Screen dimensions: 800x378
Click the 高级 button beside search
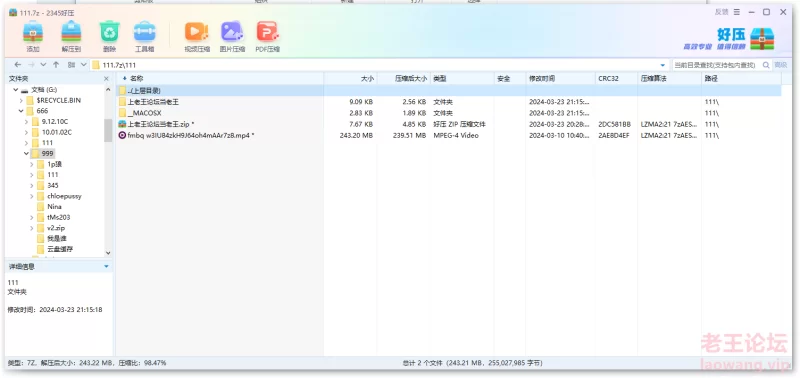[781, 65]
